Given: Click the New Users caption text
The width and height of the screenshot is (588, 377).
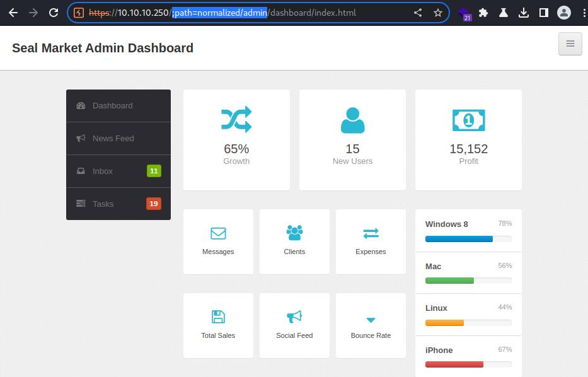Looking at the screenshot, I should pos(352,161).
